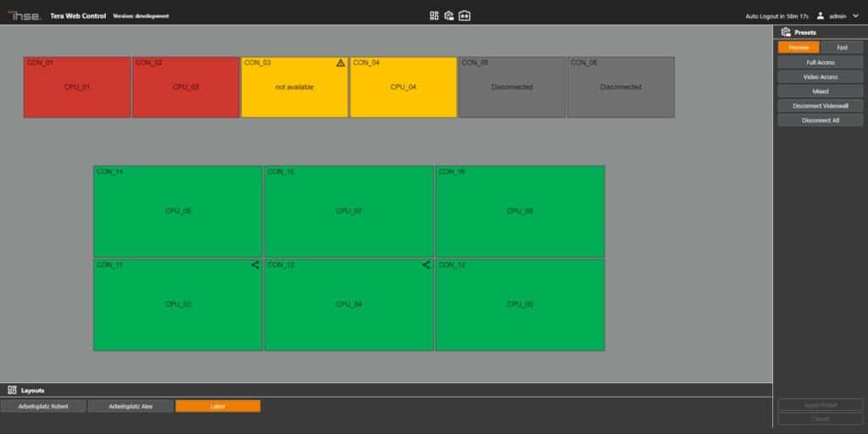Image resolution: width=868 pixels, height=434 pixels.
Task: Click the share icon on CON_11 tile
Action: click(255, 265)
